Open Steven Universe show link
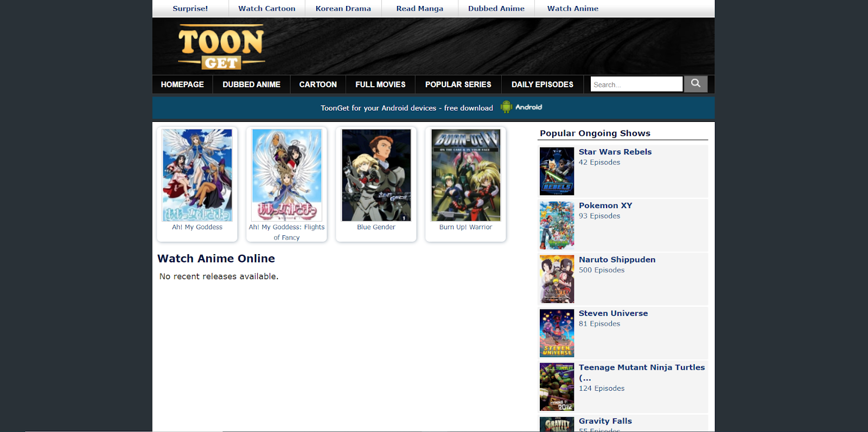This screenshot has width=868, height=432. (x=613, y=313)
